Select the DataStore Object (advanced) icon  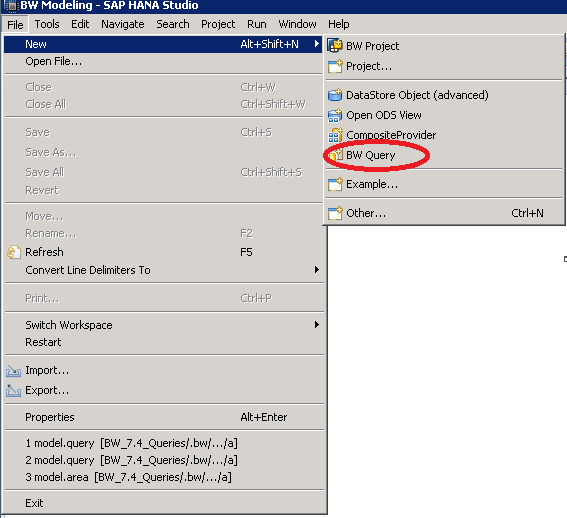tap(335, 95)
